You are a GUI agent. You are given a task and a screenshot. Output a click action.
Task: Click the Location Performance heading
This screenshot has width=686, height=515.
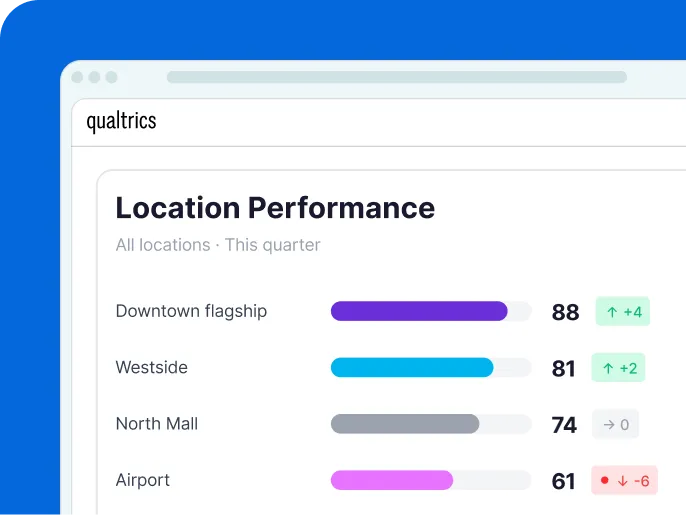[275, 207]
